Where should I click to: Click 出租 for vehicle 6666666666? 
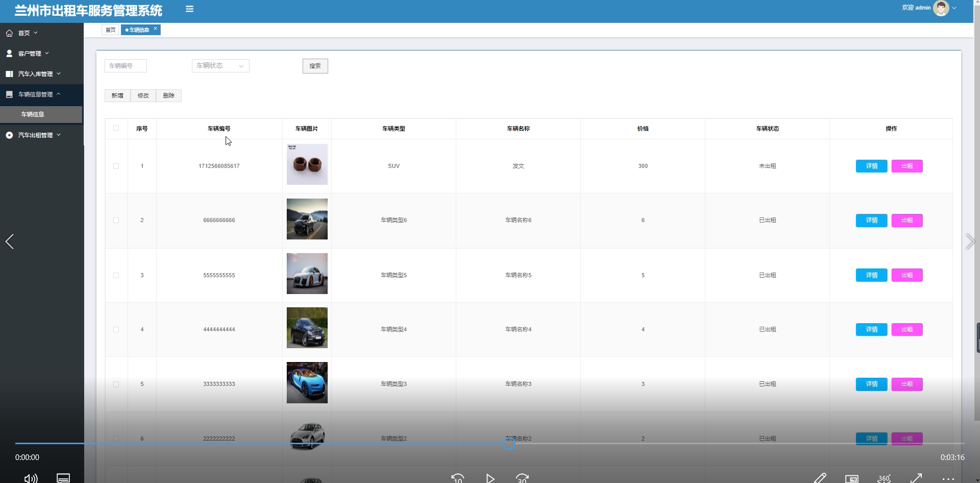907,221
